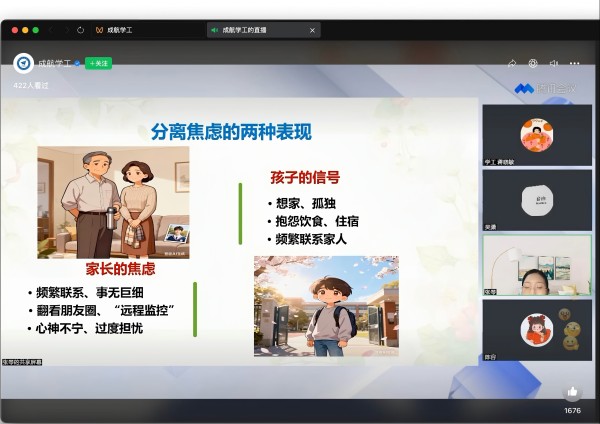This screenshot has width=600, height=424.
Task: Close the 成航学工的直播 tab
Action: tap(312, 30)
